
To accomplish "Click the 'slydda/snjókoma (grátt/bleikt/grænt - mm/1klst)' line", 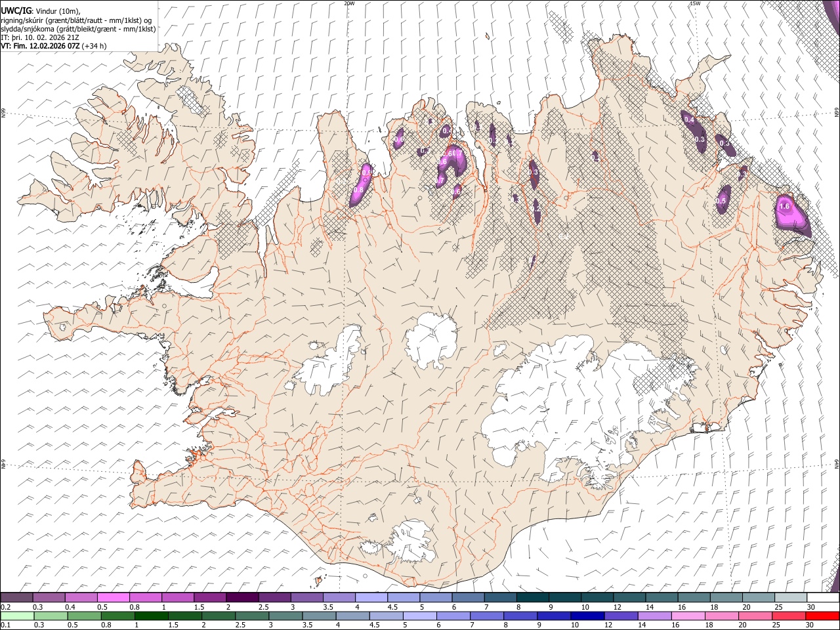I will [x=78, y=29].
